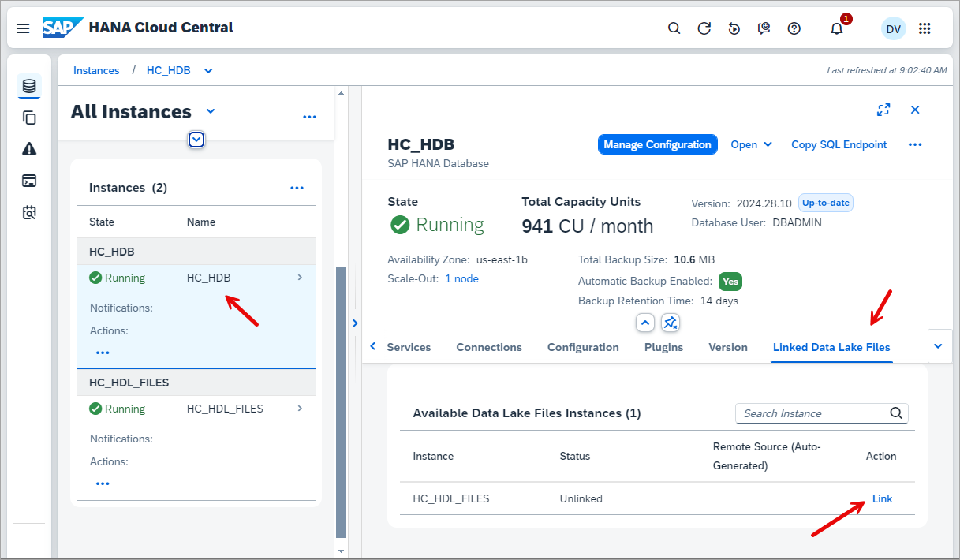The width and height of the screenshot is (960, 560).
Task: Switch to the Services tab
Action: 409,347
